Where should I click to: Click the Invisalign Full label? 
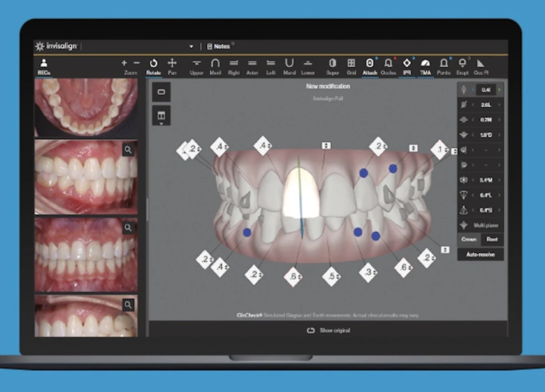tap(328, 98)
